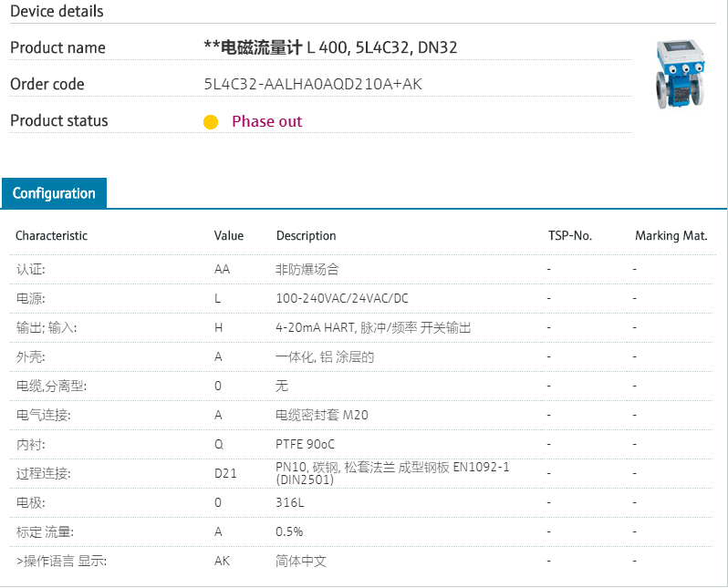The width and height of the screenshot is (728, 588).
Task: Click the Phase out status text
Action: point(266,121)
